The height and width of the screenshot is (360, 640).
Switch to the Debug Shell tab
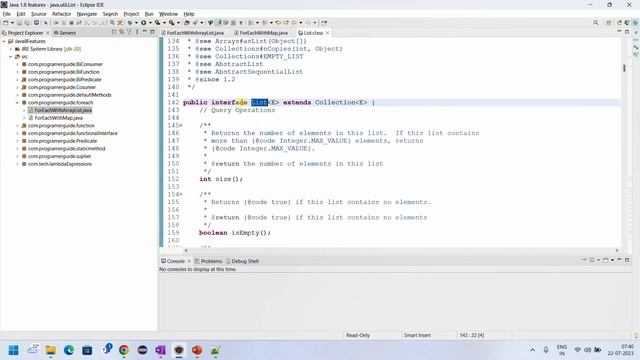242,261
